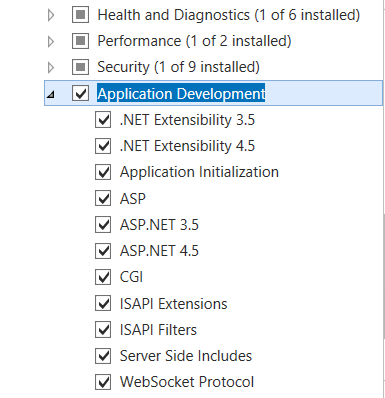385x398 pixels.
Task: Select the 'ASP.NET 3.5' label
Action: (159, 225)
